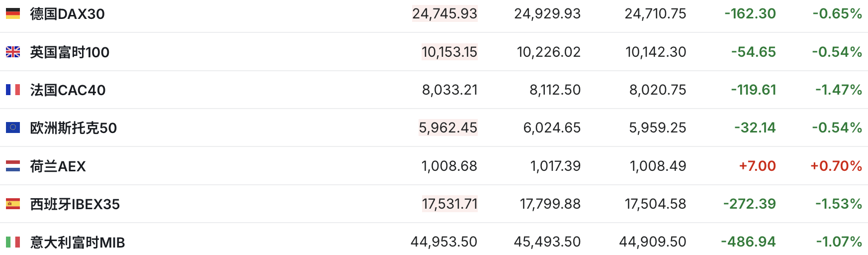868x255 pixels.
Task: Click the Spanish flag icon
Action: [13, 204]
